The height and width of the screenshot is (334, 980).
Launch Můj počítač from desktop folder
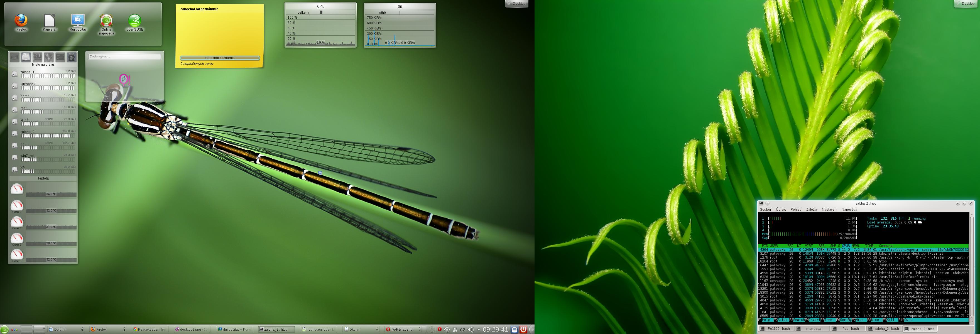pyautogui.click(x=78, y=21)
